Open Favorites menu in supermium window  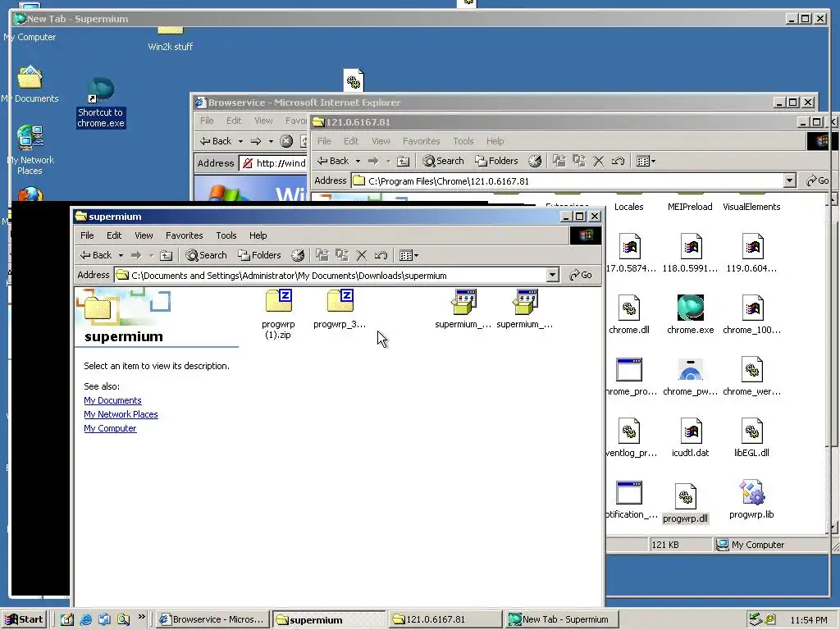[x=185, y=235]
